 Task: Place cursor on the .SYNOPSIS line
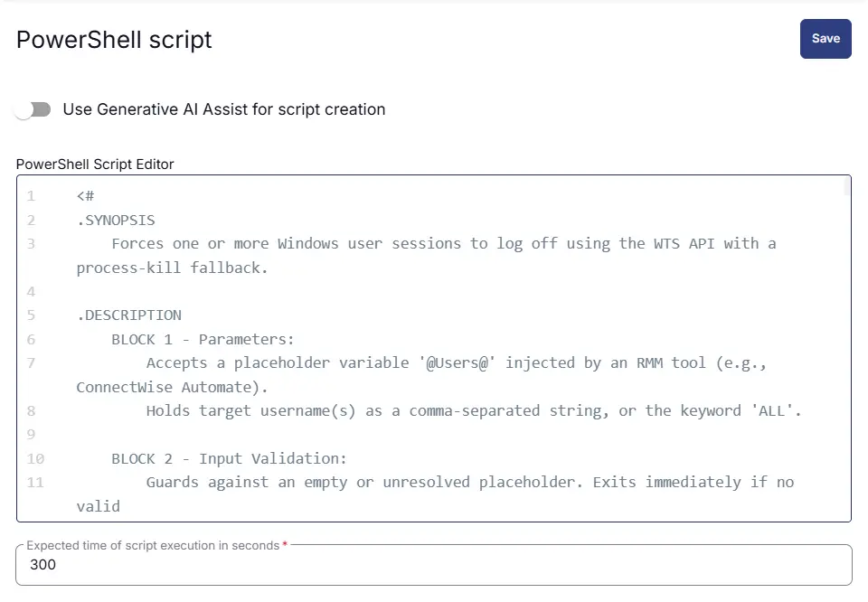116,220
